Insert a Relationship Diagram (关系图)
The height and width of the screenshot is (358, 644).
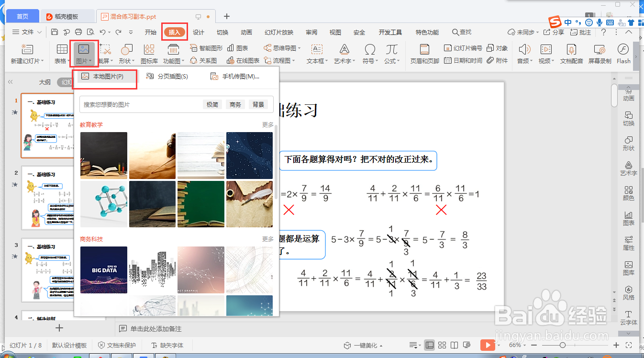tap(204, 60)
